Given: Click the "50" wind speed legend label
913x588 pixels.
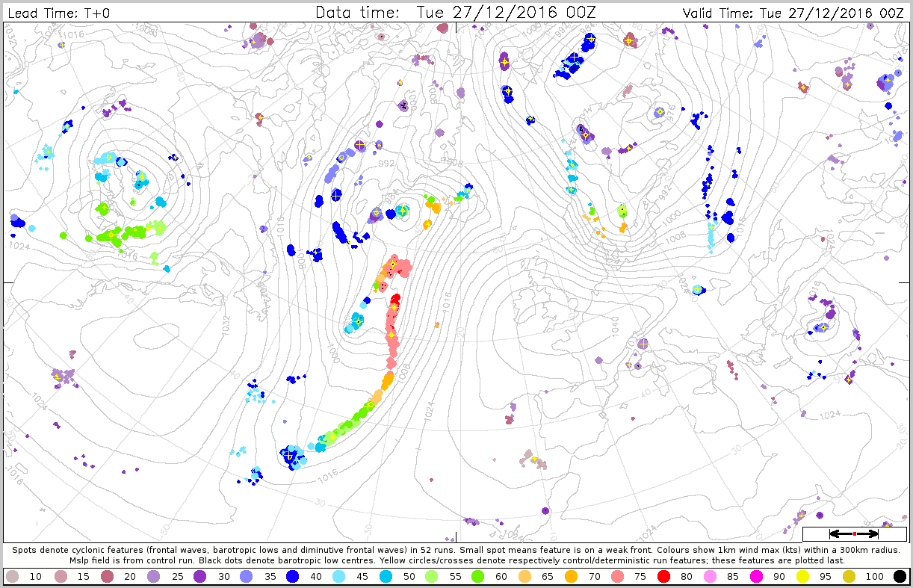Looking at the screenshot, I should [x=409, y=577].
